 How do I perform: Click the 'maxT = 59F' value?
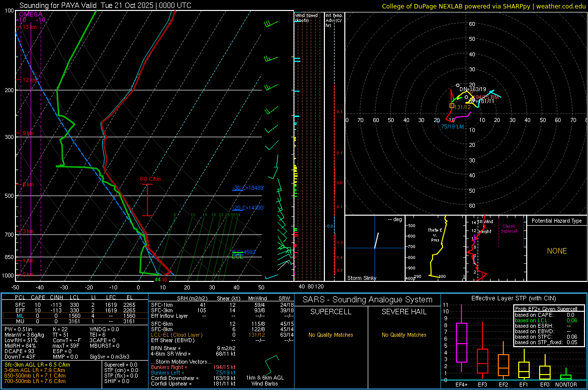66,346
